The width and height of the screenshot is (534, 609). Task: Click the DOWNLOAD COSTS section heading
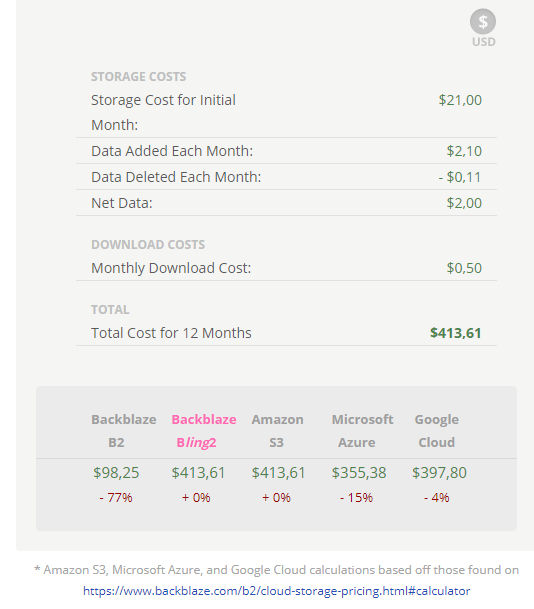(148, 244)
